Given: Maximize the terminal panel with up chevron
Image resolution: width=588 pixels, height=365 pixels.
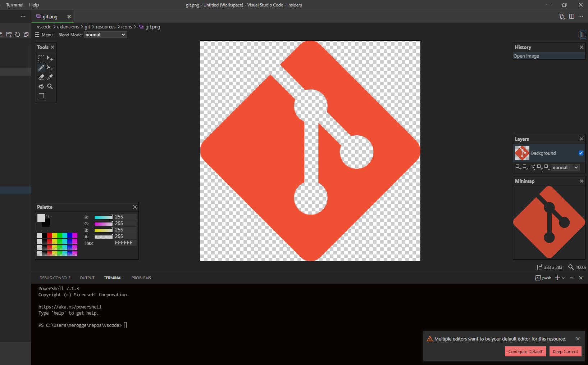Looking at the screenshot, I should (x=571, y=278).
